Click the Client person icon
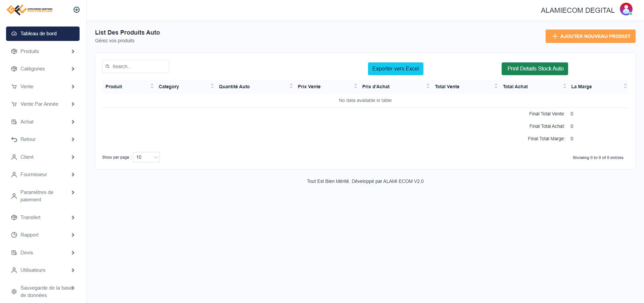The width and height of the screenshot is (644, 303). [x=14, y=157]
